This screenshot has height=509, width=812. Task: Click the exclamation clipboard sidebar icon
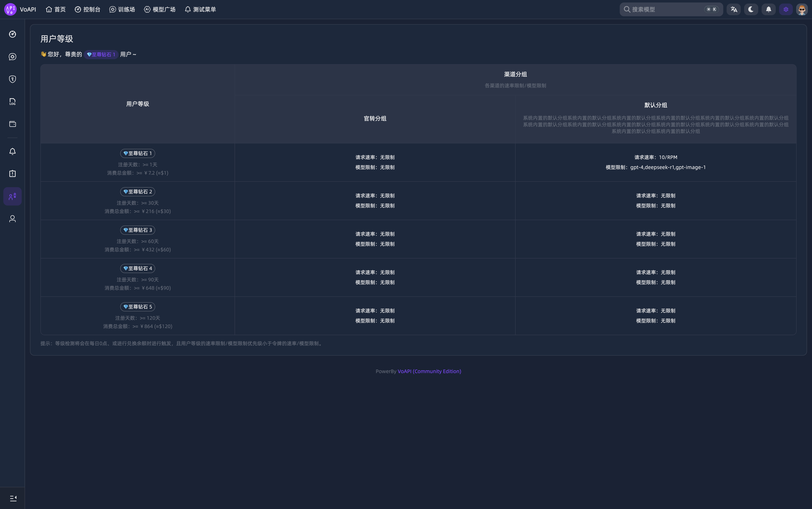[x=12, y=174]
